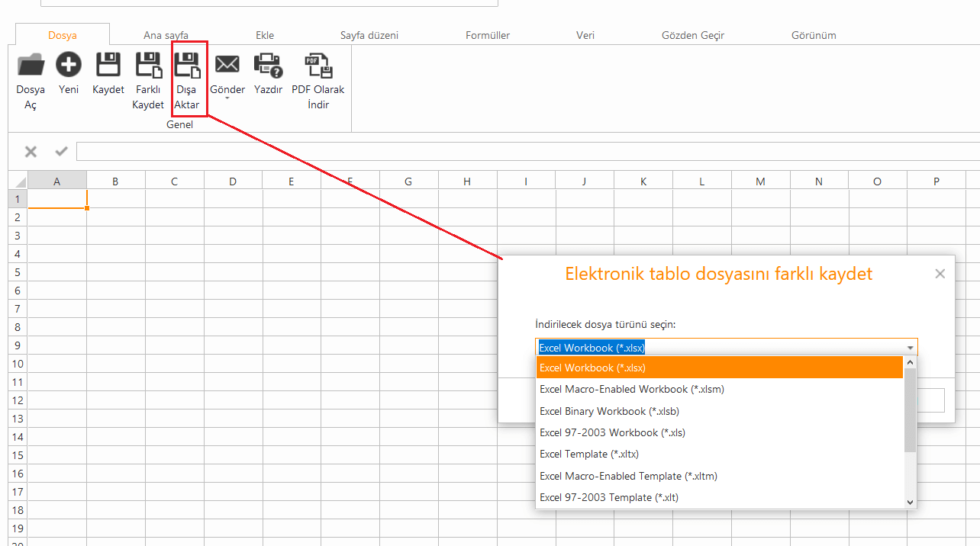Choose Excel 97-2003 Workbook (*.xls)

[x=719, y=432]
